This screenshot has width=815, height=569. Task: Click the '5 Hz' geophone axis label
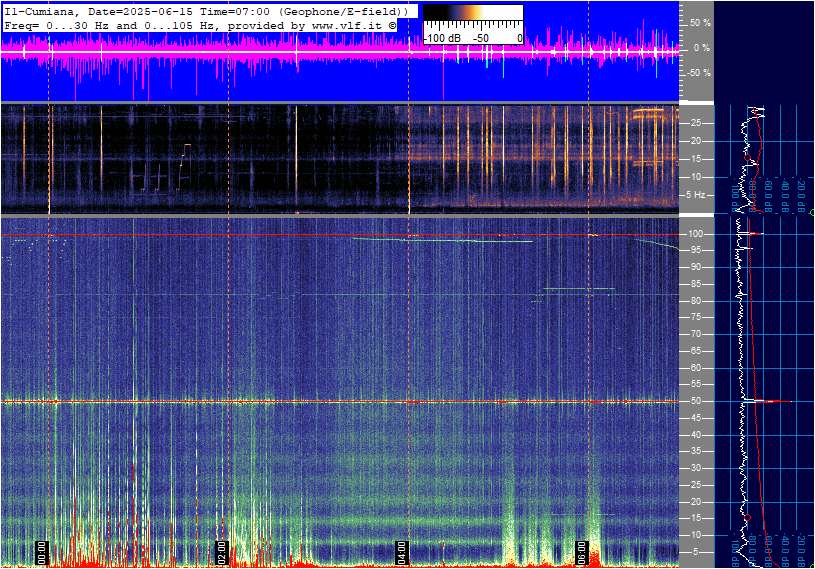point(695,195)
